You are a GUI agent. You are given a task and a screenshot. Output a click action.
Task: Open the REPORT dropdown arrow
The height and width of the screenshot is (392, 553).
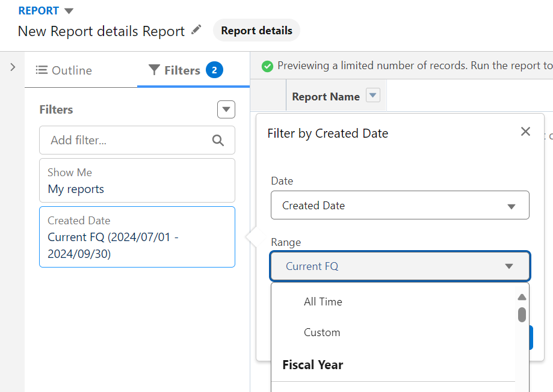point(69,11)
